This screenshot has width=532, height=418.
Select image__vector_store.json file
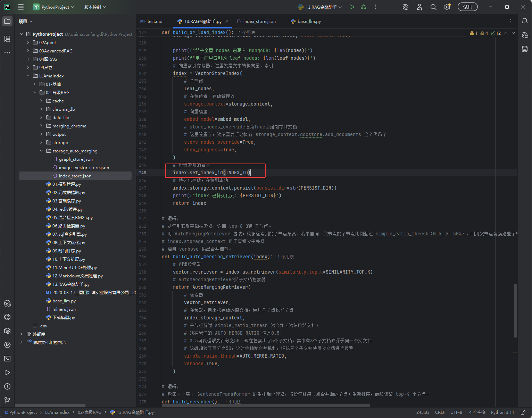(x=84, y=167)
